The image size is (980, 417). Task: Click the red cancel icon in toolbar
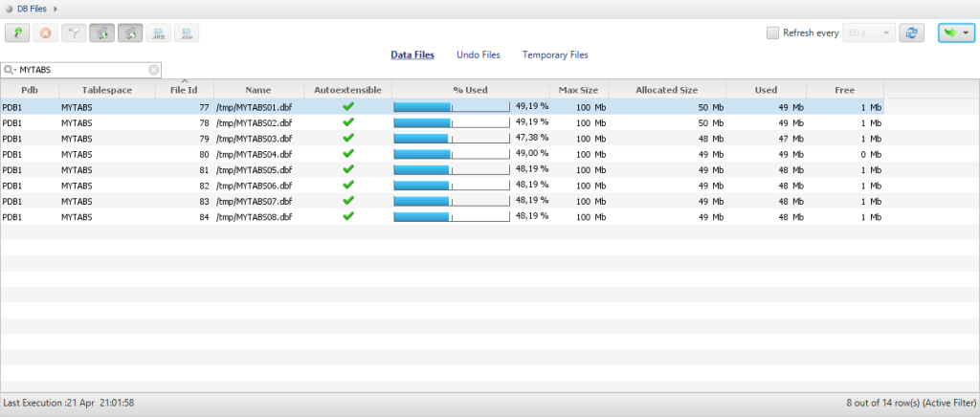[45, 33]
